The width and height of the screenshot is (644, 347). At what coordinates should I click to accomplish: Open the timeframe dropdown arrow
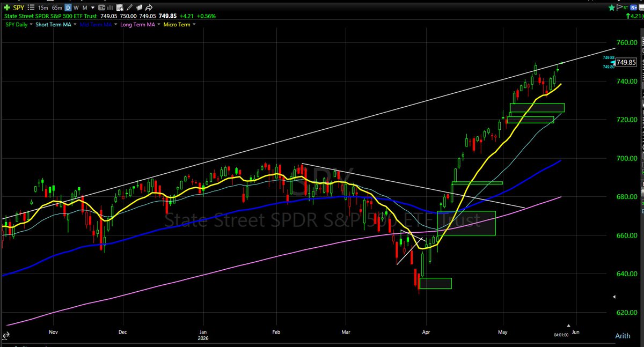point(92,8)
